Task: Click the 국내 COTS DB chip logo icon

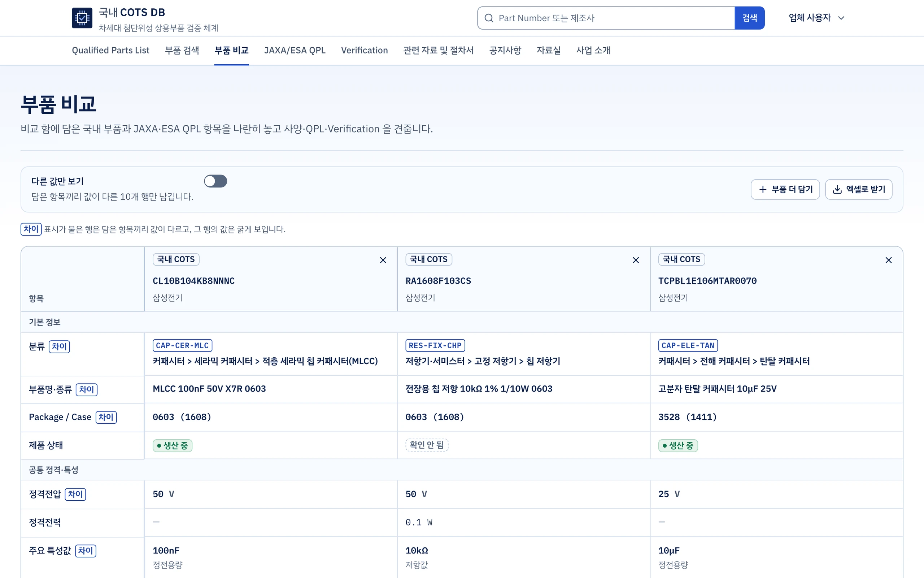Action: pos(82,18)
